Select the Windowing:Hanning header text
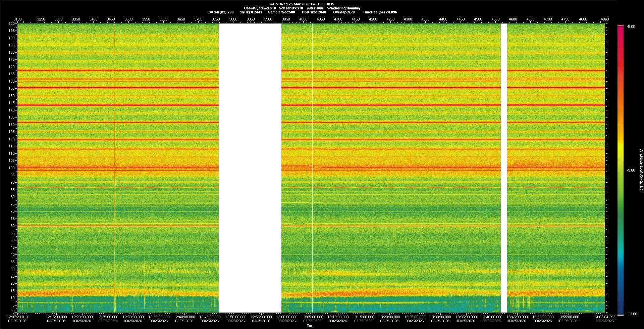 click(x=343, y=8)
